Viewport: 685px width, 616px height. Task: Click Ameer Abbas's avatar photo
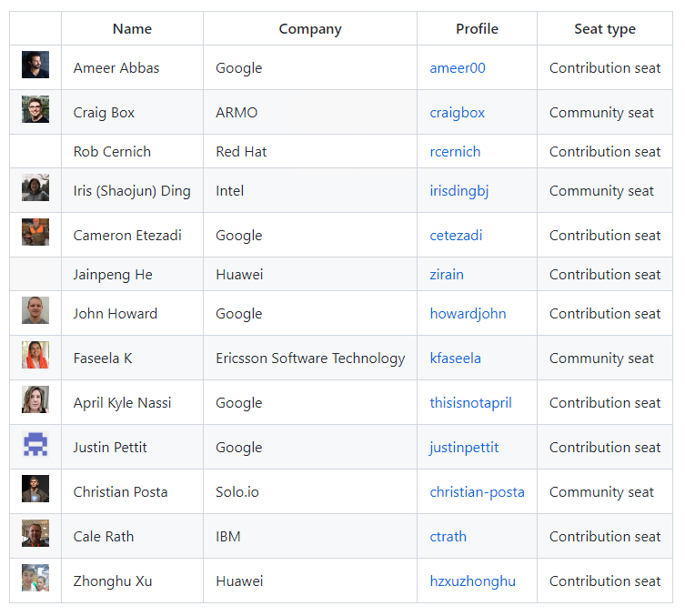[35, 65]
